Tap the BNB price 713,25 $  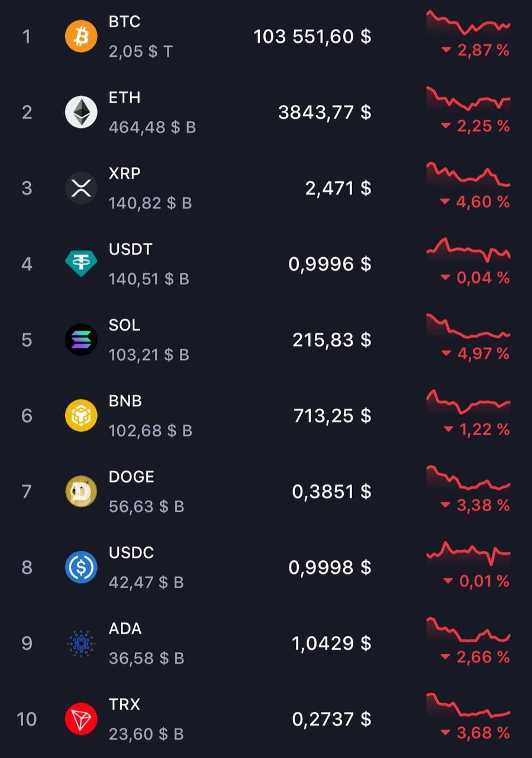pos(333,416)
